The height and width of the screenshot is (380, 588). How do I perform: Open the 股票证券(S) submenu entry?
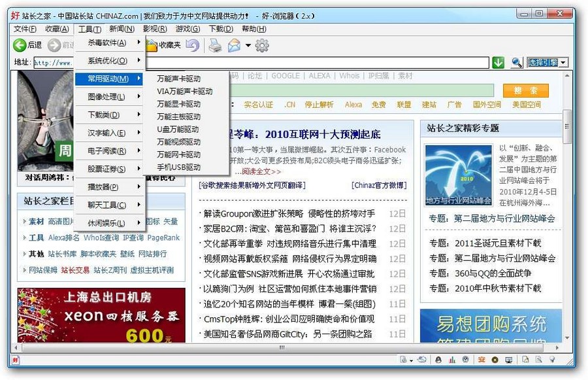(x=108, y=169)
